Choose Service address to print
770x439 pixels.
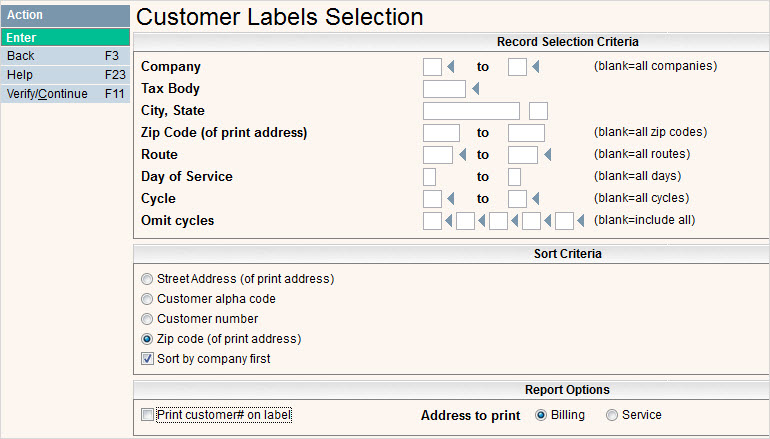(x=611, y=415)
